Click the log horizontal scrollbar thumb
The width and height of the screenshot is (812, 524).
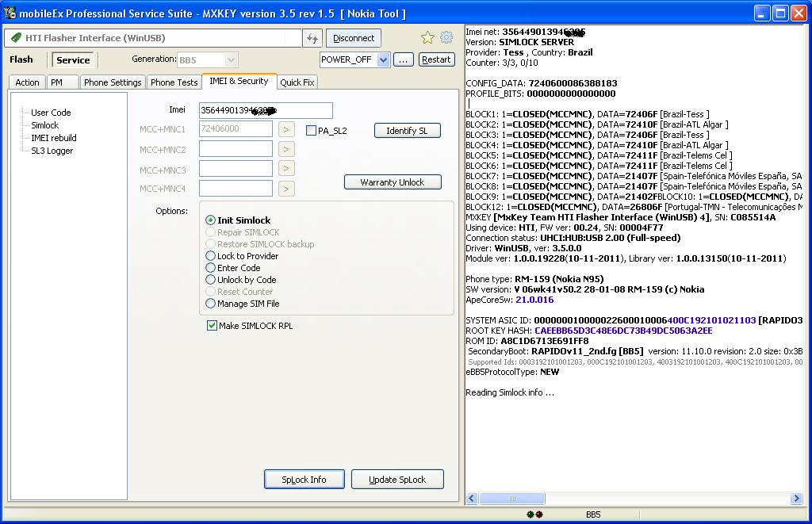pos(511,498)
